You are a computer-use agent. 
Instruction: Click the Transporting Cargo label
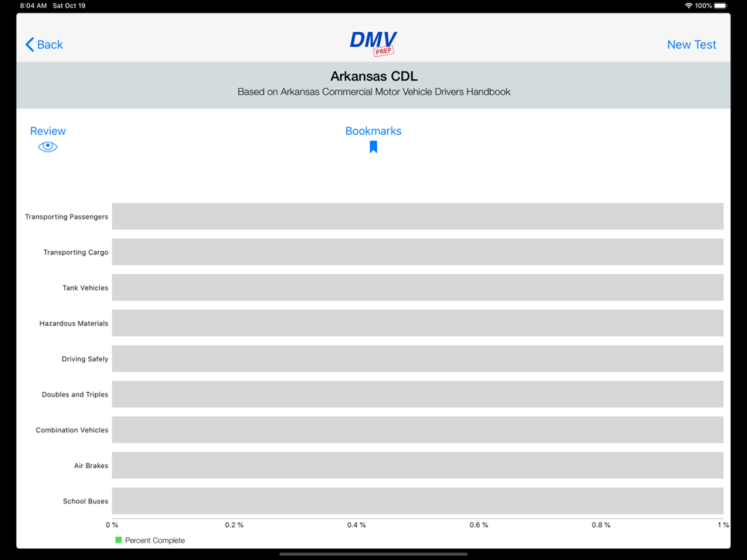tap(75, 252)
